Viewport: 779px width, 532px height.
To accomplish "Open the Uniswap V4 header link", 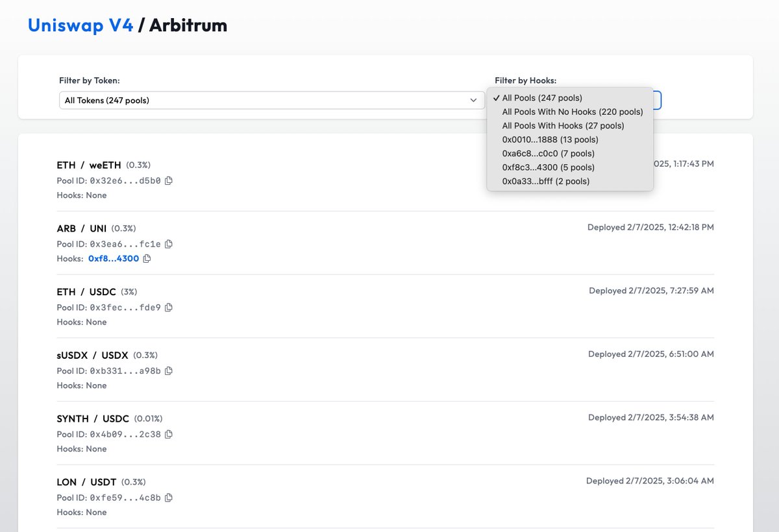I will point(80,26).
